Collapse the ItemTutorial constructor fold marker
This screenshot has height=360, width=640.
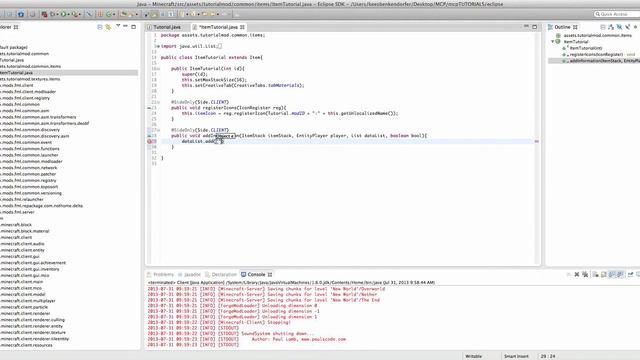(x=158, y=69)
